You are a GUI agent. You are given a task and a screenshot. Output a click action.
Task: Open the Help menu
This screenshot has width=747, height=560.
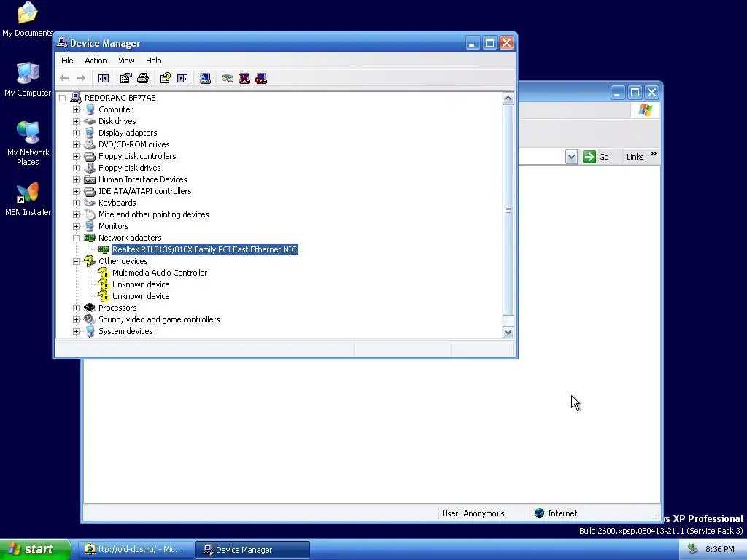153,61
